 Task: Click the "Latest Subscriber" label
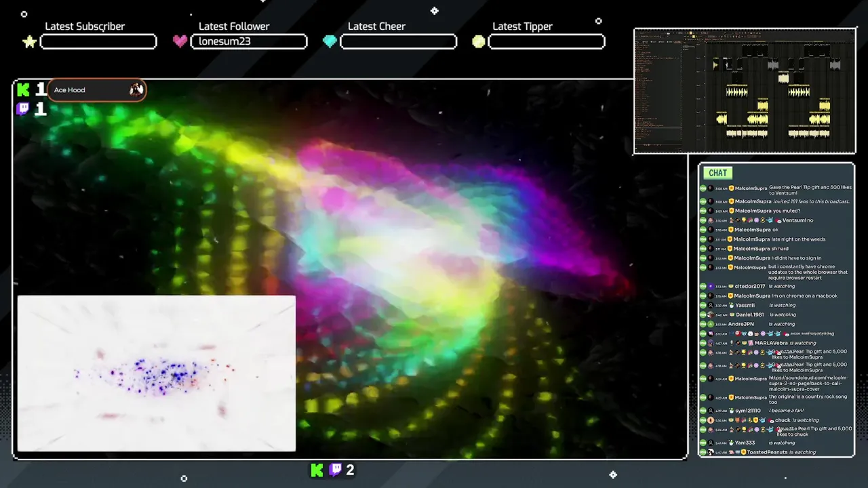pos(85,26)
